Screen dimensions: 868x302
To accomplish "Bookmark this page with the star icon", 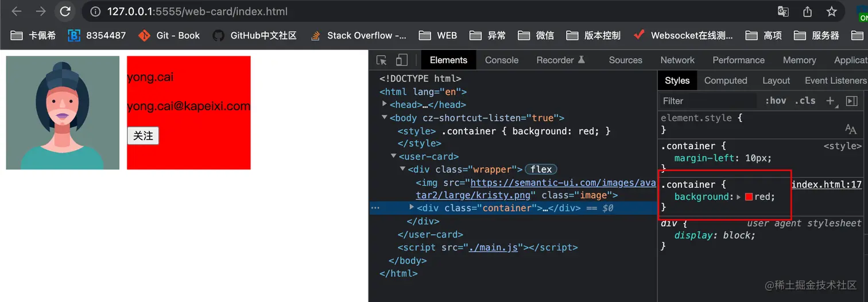I will (x=831, y=11).
